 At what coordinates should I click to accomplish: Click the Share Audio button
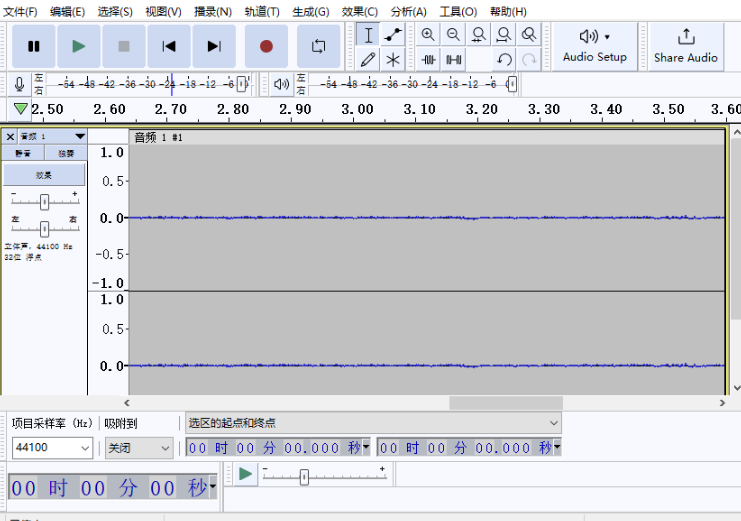pos(686,47)
